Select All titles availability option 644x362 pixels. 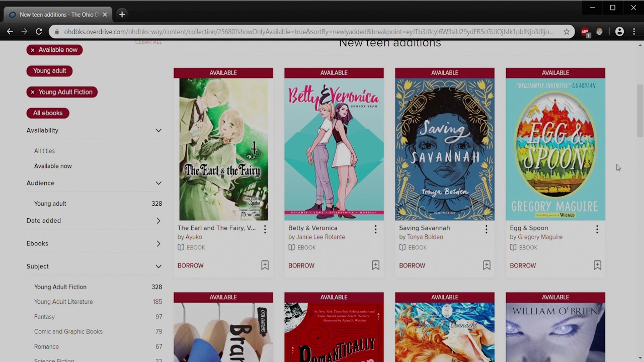(x=44, y=151)
